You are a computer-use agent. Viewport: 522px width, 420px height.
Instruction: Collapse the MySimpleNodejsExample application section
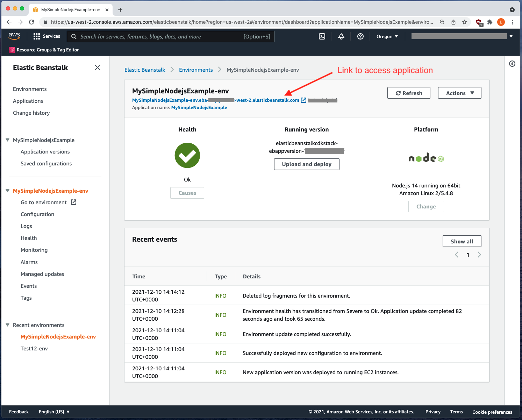(7, 140)
